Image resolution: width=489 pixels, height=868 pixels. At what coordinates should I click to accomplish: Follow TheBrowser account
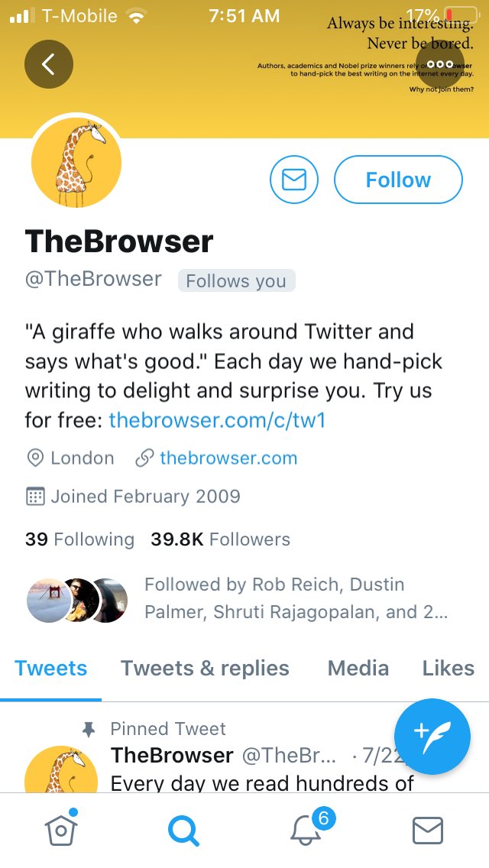[x=398, y=180]
